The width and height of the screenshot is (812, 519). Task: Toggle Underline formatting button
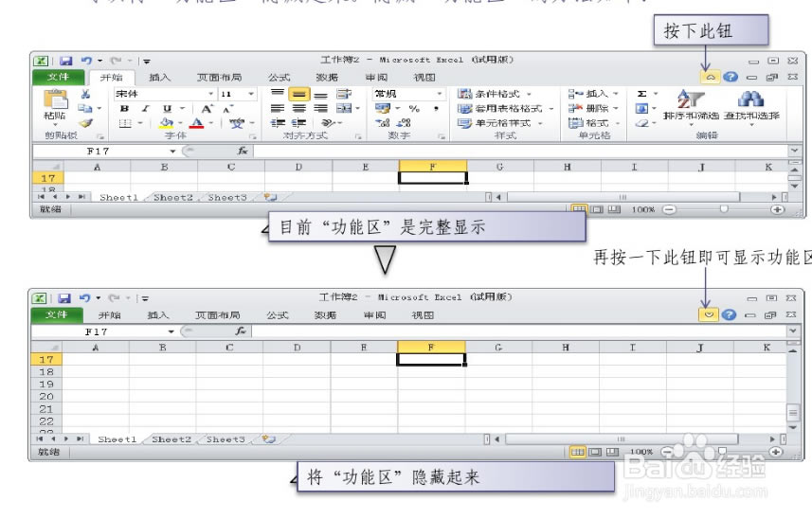(x=167, y=109)
